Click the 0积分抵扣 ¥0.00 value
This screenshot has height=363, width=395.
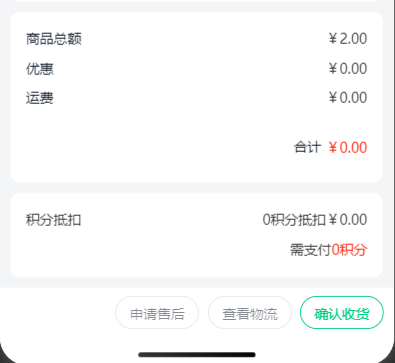click(x=315, y=220)
